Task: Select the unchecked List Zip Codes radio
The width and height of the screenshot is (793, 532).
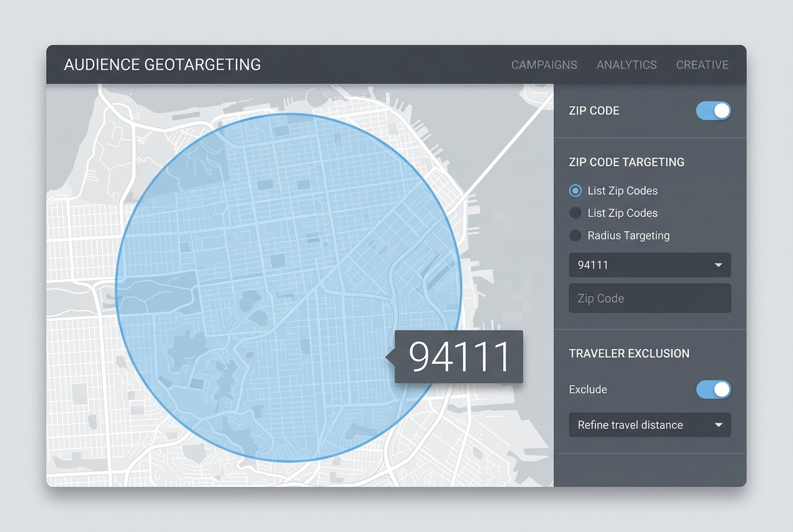Action: [575, 213]
